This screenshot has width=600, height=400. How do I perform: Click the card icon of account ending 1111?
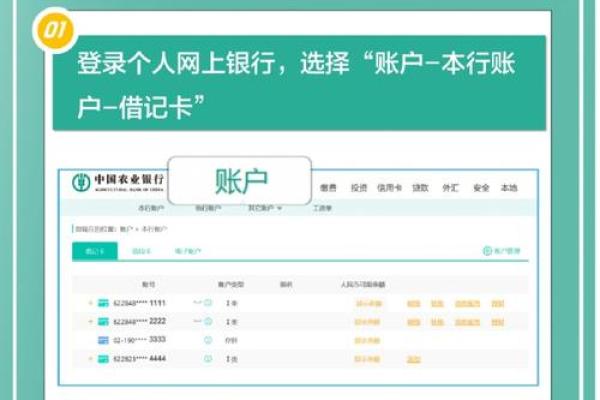click(103, 303)
